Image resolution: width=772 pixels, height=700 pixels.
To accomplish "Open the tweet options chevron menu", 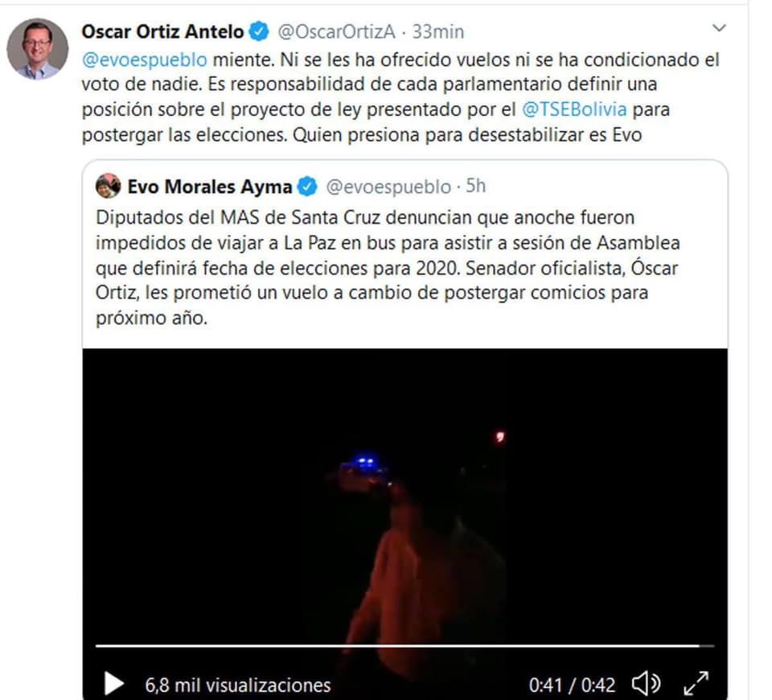I will click(719, 28).
